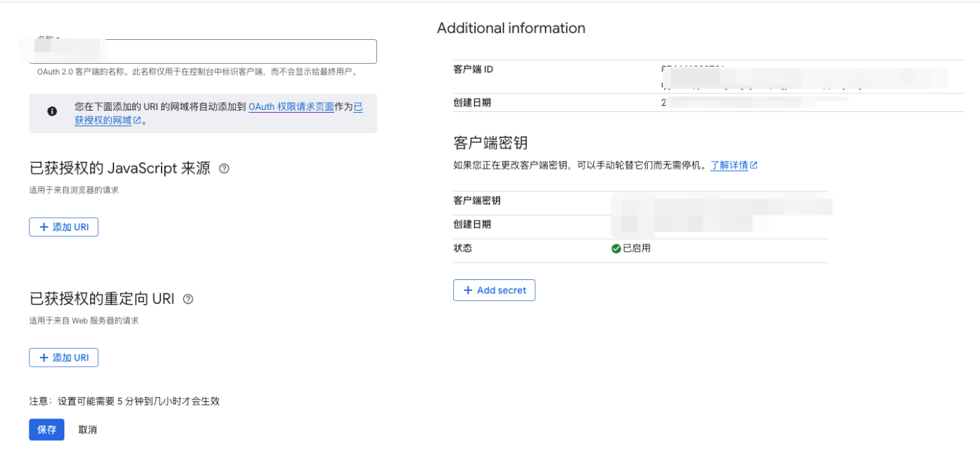Select OAuth 2.0 客户端的名称 helper text
Screen dimensions: 980x462
(197, 71)
